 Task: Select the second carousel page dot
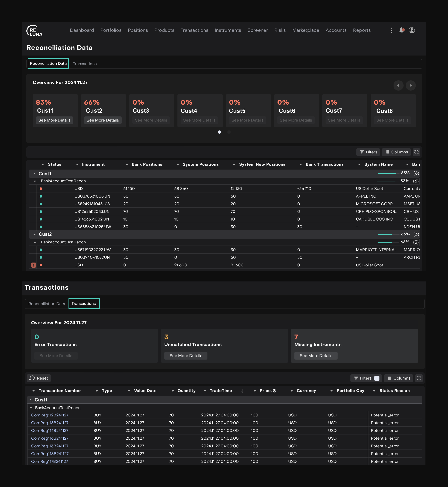coord(229,132)
